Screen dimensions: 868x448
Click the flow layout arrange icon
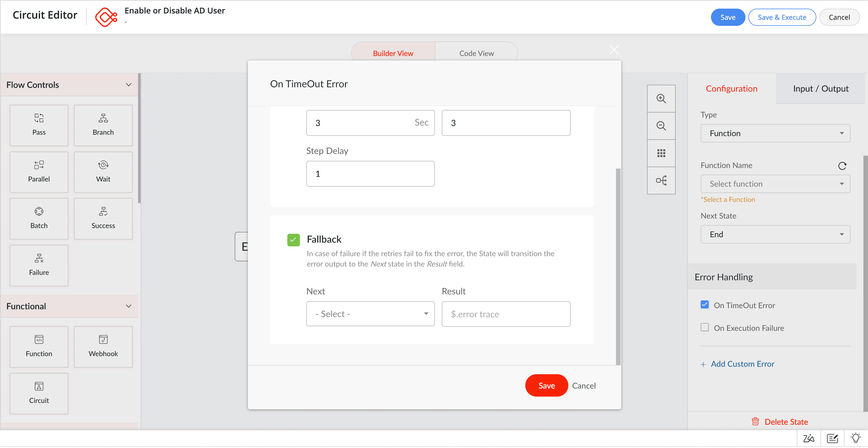(661, 181)
